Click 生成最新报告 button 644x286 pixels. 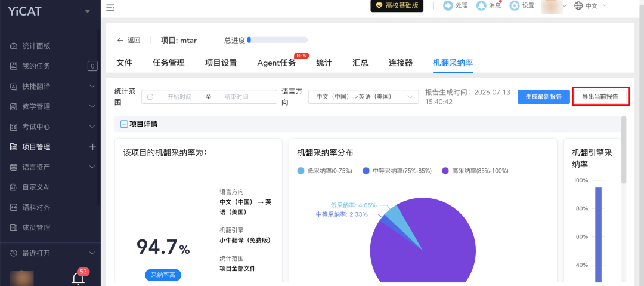tap(544, 97)
